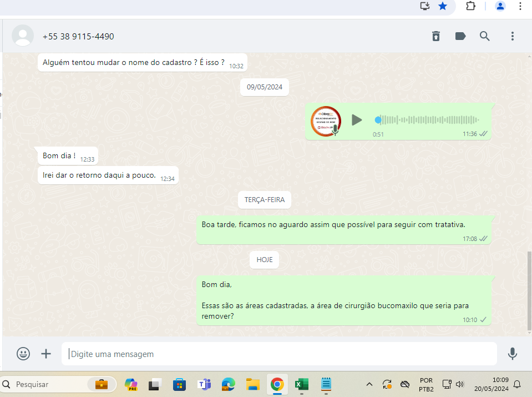This screenshot has height=397, width=532.
Task: Play the 0:51 voice message
Action: [x=357, y=120]
